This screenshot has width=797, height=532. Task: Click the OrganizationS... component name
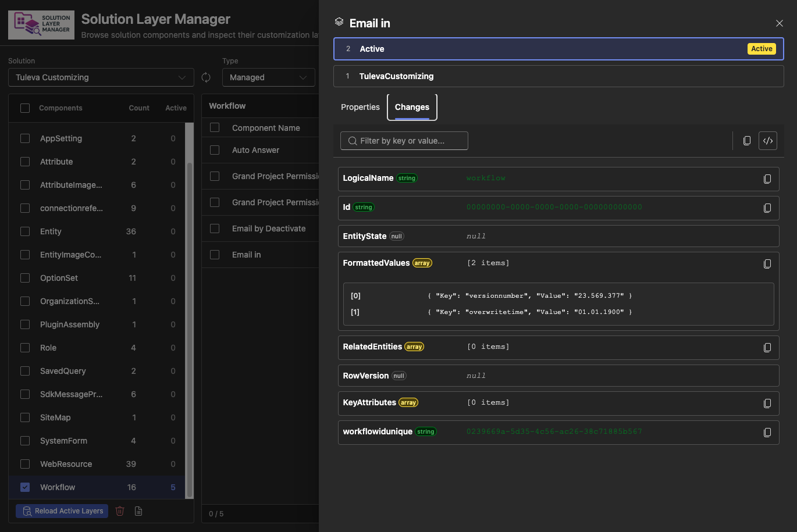[70, 301]
